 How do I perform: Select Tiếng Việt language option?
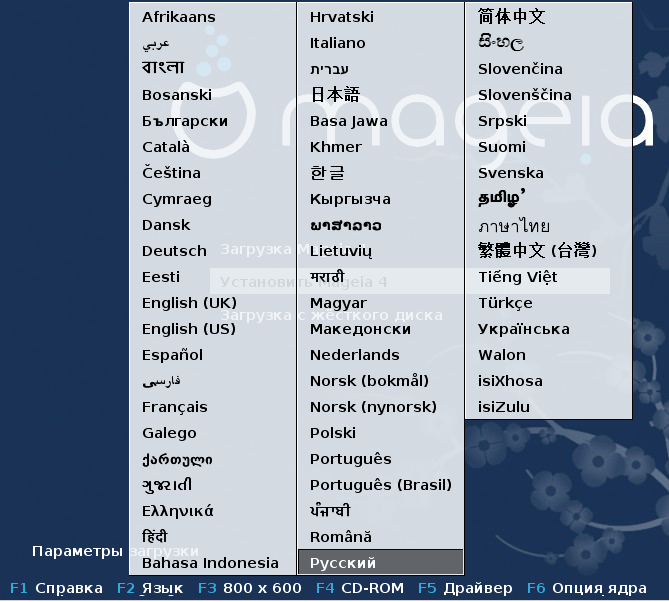coord(518,277)
